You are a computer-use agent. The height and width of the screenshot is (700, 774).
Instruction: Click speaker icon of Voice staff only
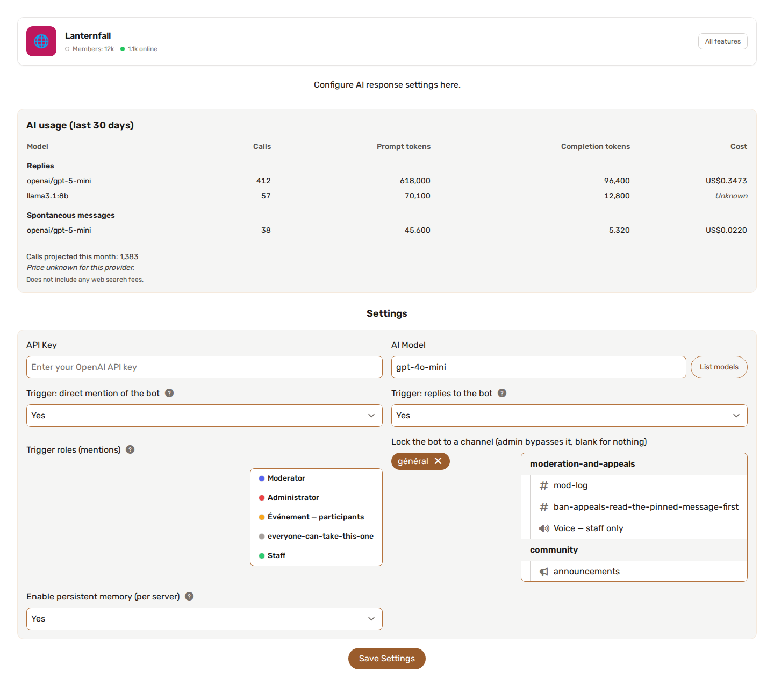(544, 528)
